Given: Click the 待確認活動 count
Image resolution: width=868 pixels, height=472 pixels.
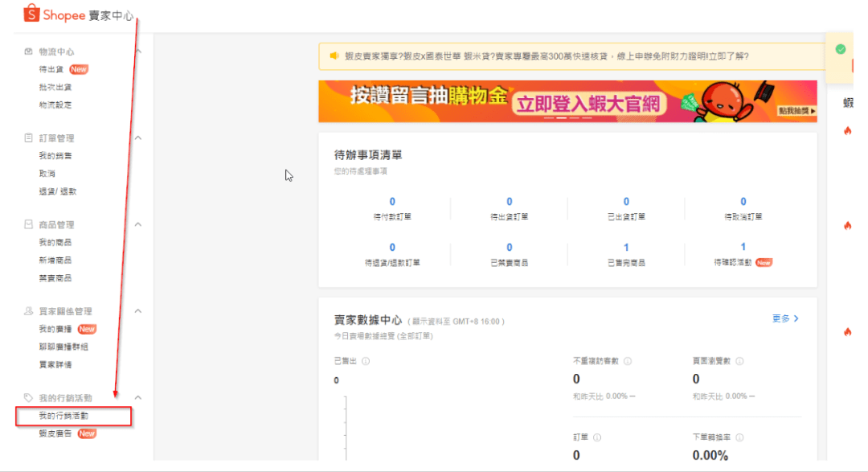Looking at the screenshot, I should (x=743, y=247).
